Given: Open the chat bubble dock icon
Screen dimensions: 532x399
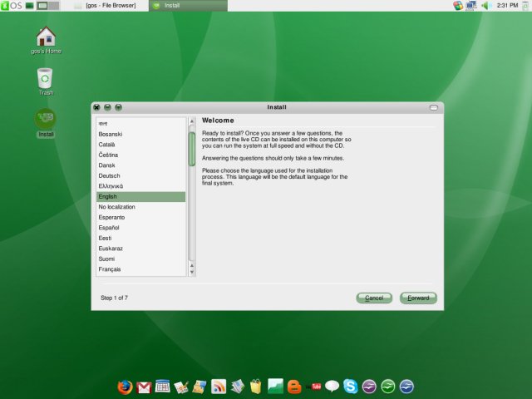Looking at the screenshot, I should click(332, 387).
